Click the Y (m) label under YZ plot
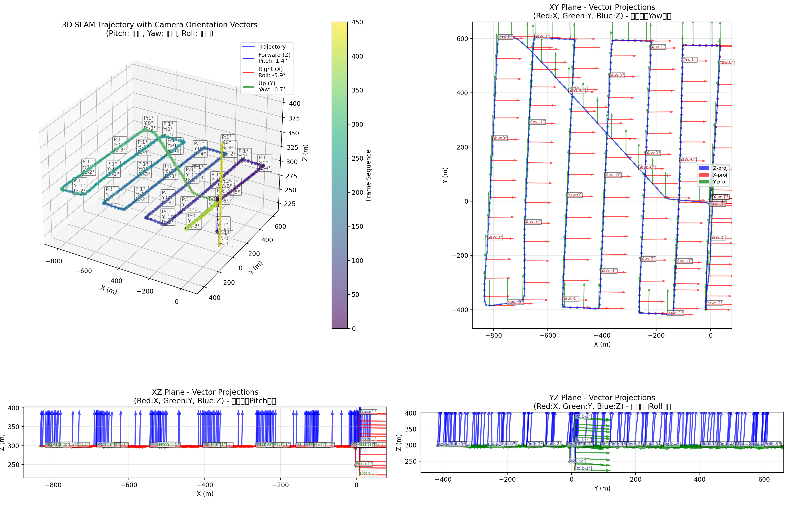 (602, 489)
